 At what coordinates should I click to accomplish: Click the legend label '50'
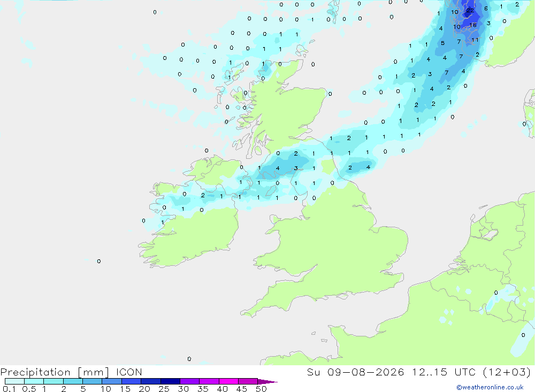point(261,389)
